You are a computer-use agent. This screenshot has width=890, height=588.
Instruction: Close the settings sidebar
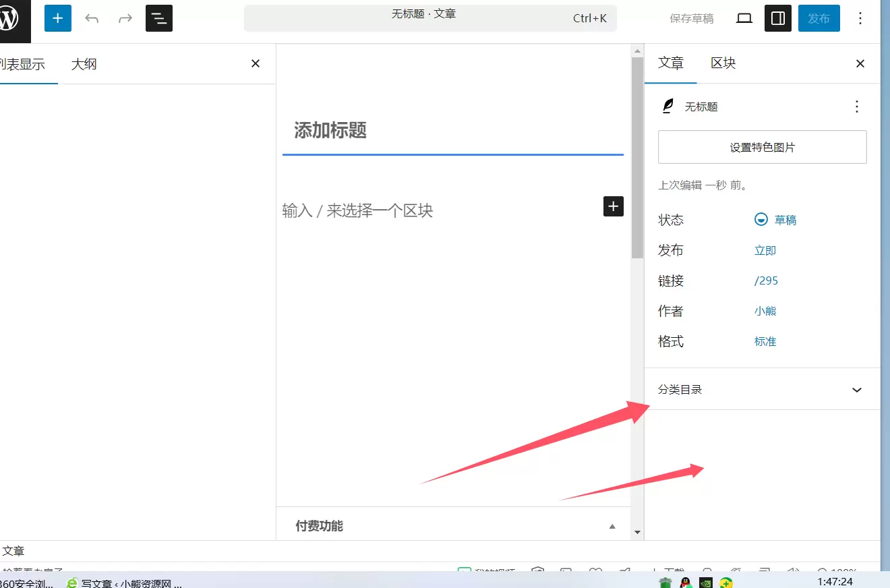point(860,63)
